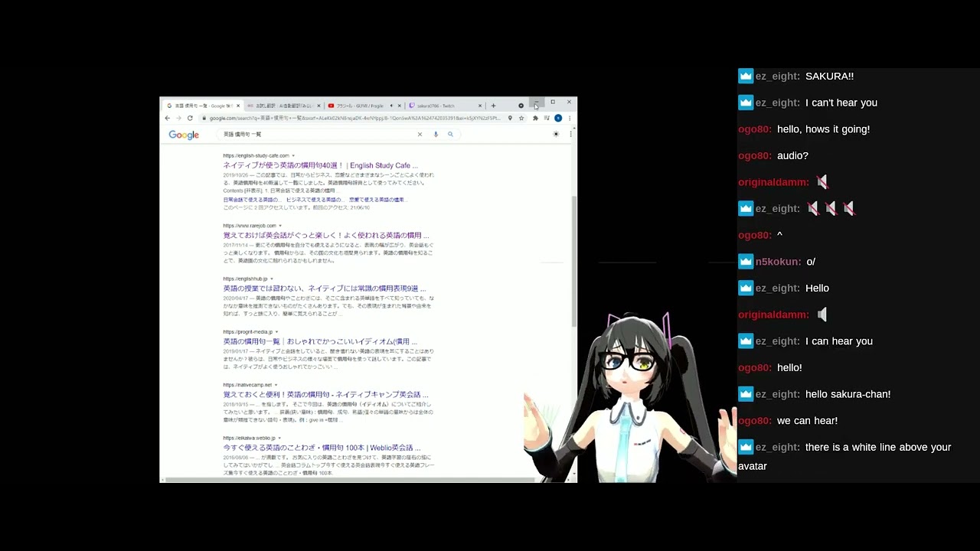This screenshot has width=980, height=551.
Task: Toggle Google dark theme sun icon
Action: pyautogui.click(x=556, y=134)
